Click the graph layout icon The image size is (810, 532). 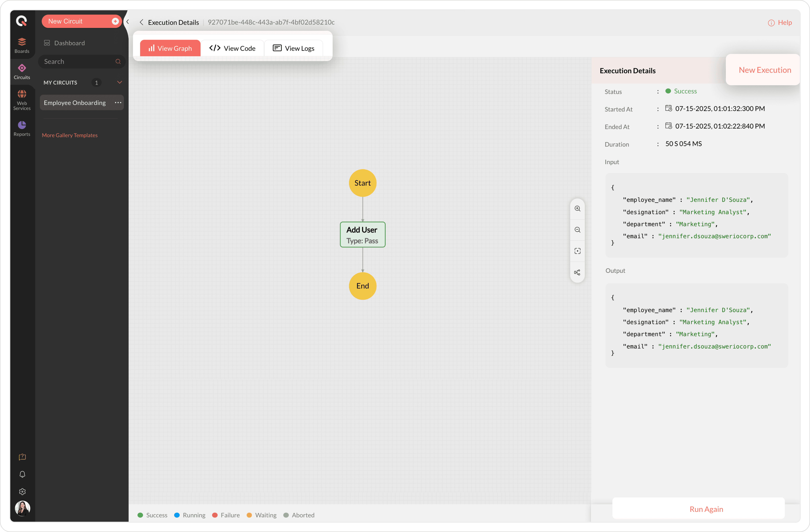coord(577,272)
